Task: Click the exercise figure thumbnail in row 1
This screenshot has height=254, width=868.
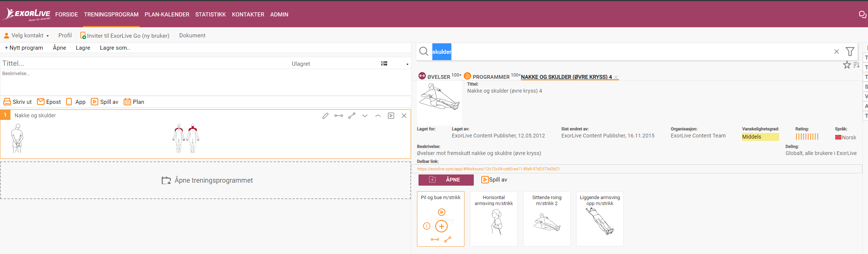Action: (17, 138)
